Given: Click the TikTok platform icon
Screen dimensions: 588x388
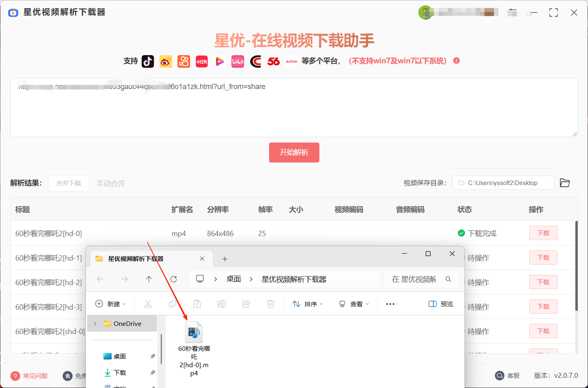Looking at the screenshot, I should click(148, 61).
